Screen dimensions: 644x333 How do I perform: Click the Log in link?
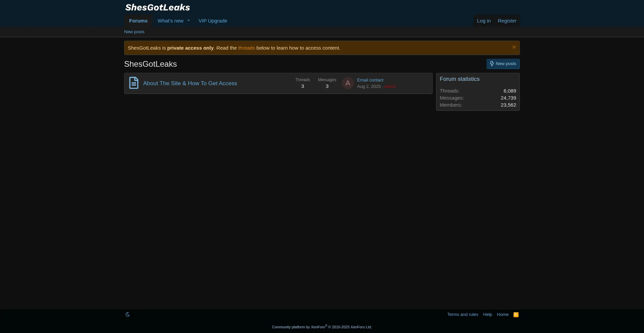coord(484,21)
